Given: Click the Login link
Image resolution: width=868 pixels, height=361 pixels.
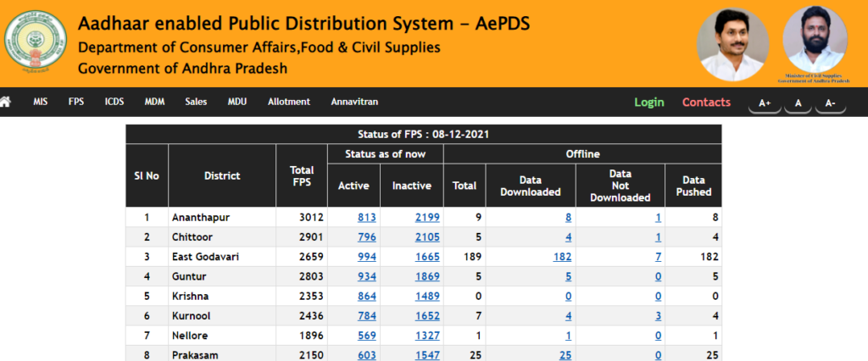Looking at the screenshot, I should click(649, 103).
